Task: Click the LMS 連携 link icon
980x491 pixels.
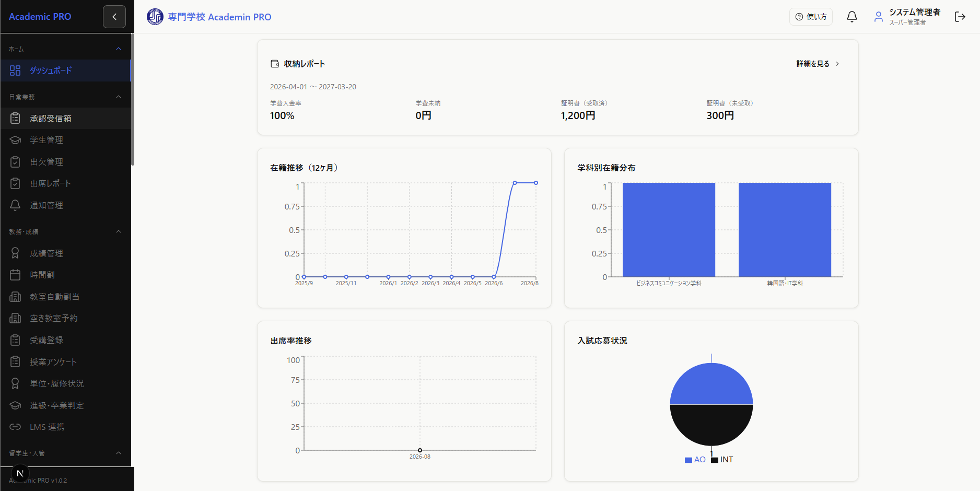Action: click(x=15, y=427)
